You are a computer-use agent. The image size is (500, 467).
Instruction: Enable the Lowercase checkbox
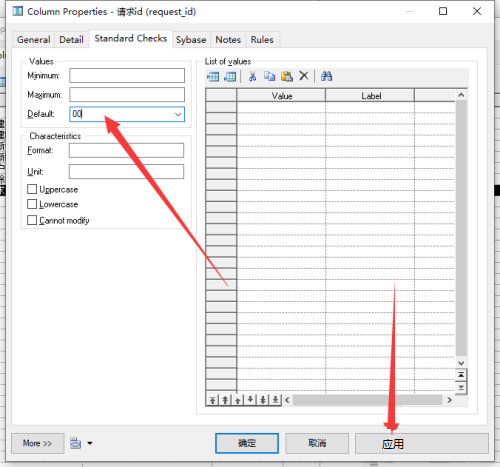point(32,204)
